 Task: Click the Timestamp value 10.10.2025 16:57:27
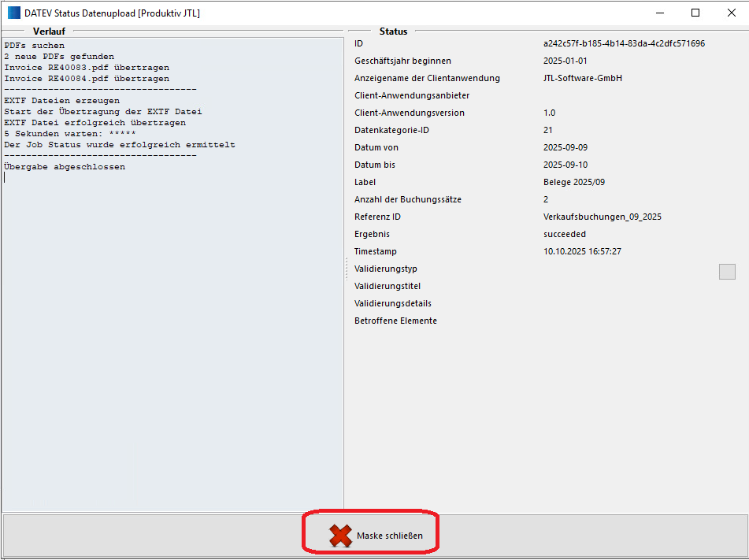coord(582,251)
